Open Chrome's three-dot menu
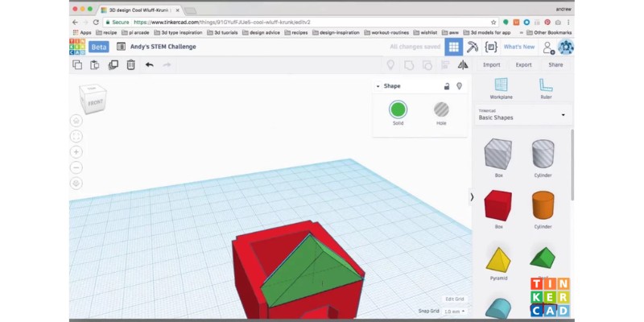The image size is (644, 322). [x=568, y=23]
